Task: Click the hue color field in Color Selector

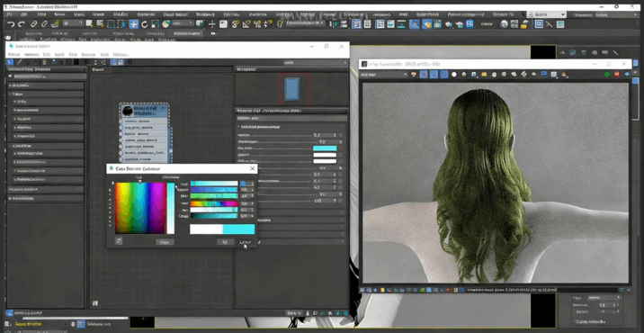Action: point(140,208)
